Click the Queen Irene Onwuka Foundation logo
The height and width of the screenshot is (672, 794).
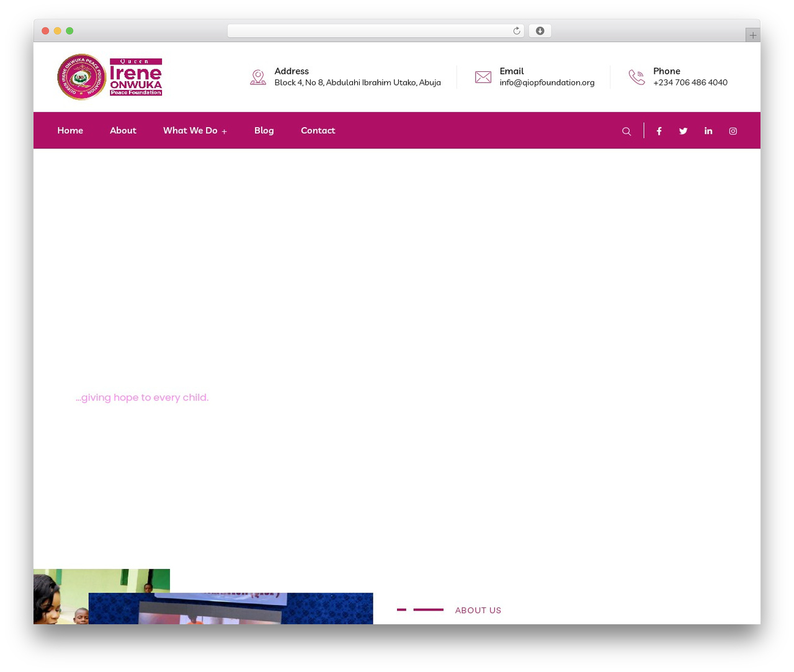(110, 77)
